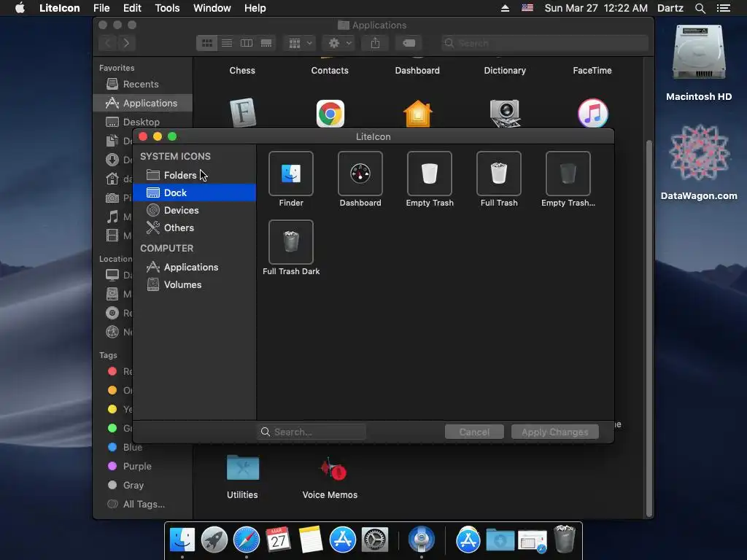Select Font Book app in Finder window
747x560 pixels.
pos(242,113)
